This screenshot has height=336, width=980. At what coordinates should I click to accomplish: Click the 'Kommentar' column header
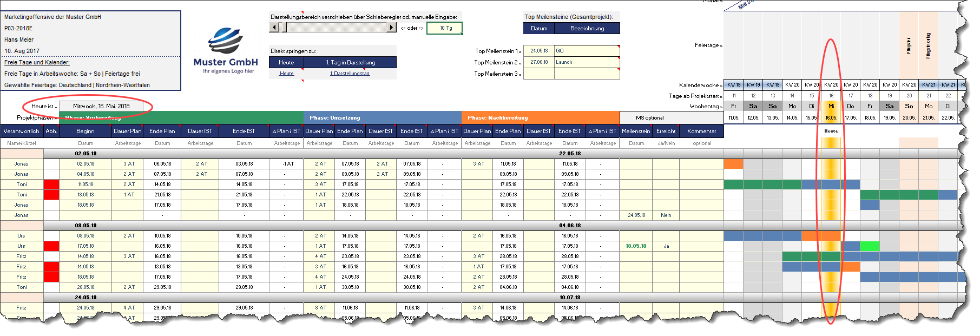point(701,131)
